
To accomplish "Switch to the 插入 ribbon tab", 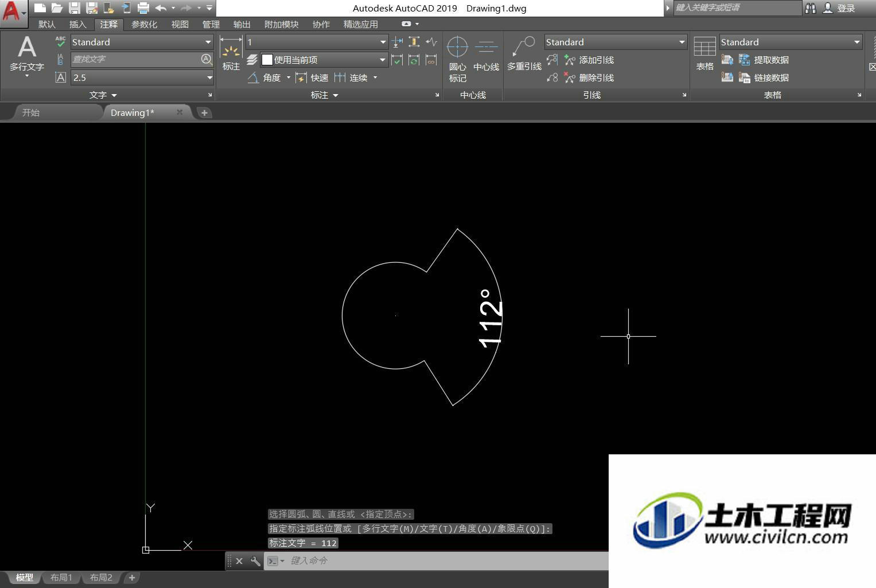I will pos(77,24).
